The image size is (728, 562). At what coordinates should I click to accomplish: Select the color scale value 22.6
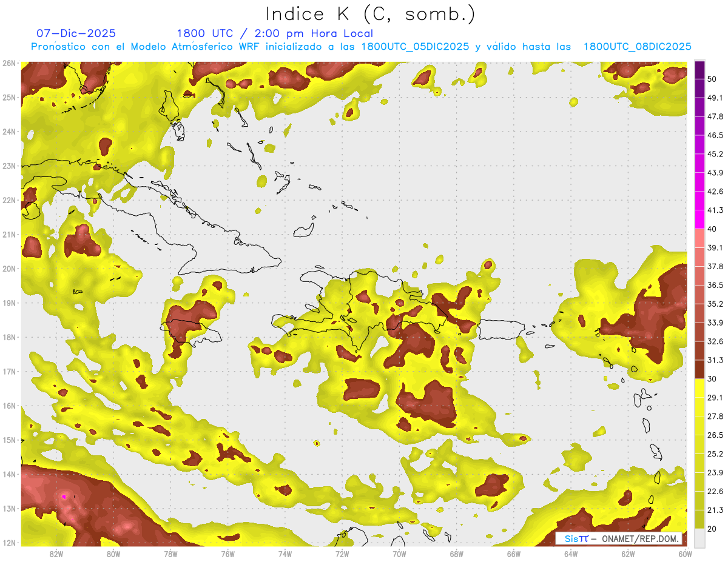point(715,491)
